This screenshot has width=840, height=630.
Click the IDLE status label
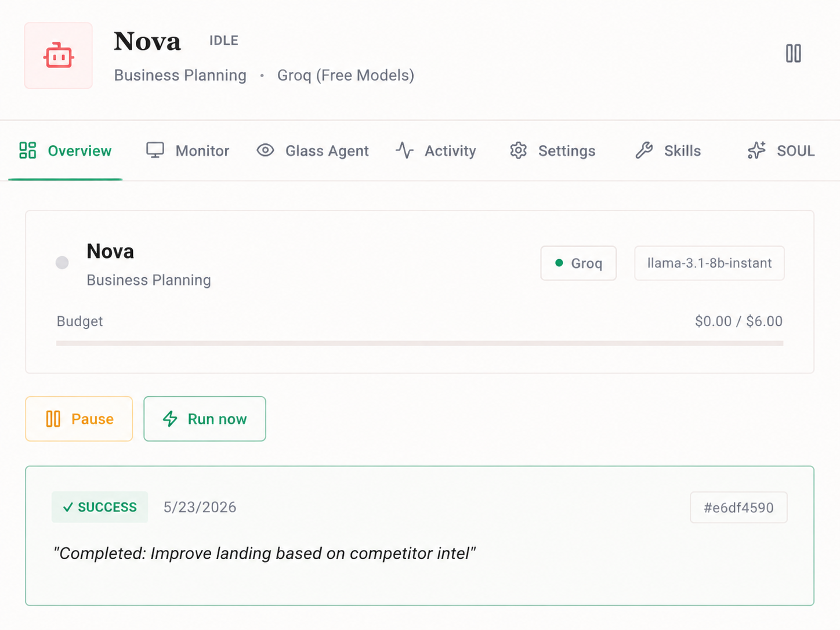pyautogui.click(x=224, y=41)
